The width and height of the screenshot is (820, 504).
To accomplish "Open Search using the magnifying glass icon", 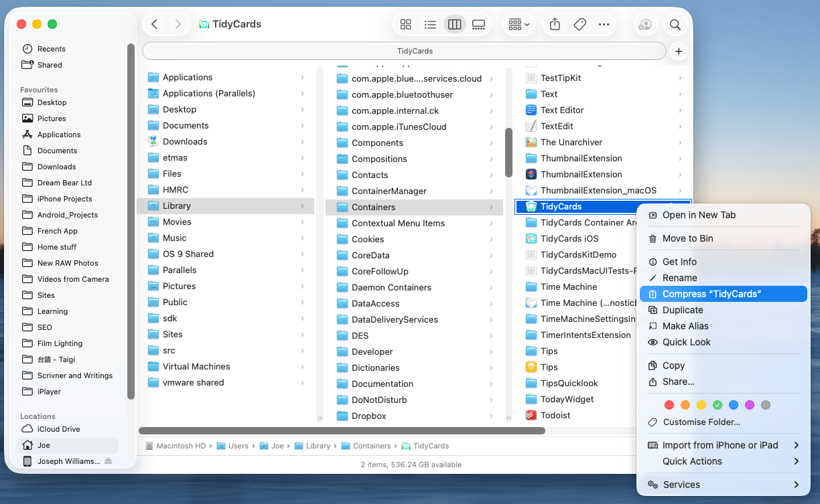I will point(675,24).
